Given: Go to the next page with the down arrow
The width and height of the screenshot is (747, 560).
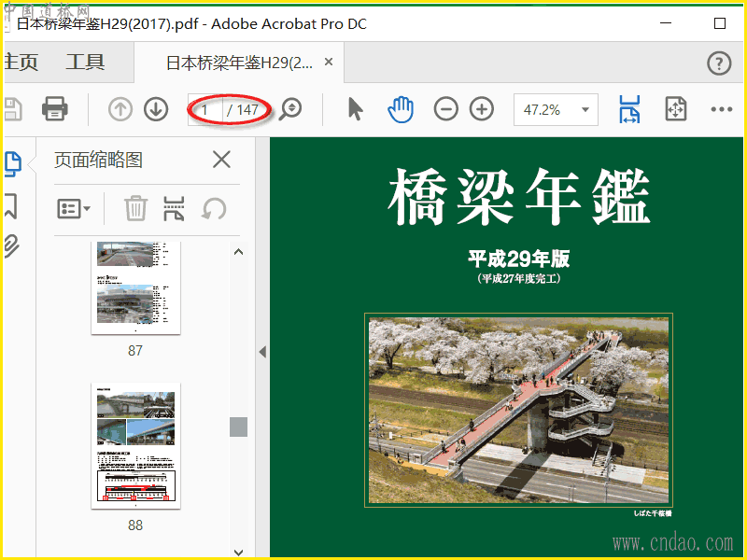Looking at the screenshot, I should [156, 109].
